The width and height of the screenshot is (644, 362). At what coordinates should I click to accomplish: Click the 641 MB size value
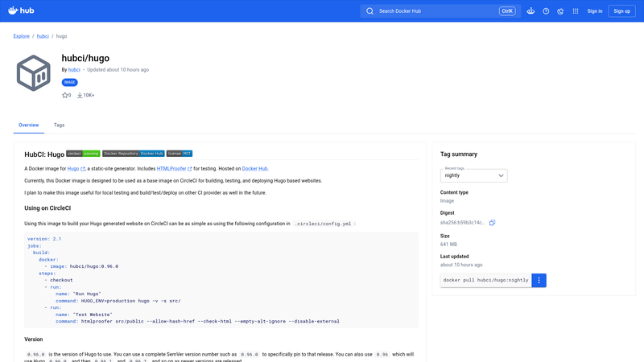click(448, 245)
